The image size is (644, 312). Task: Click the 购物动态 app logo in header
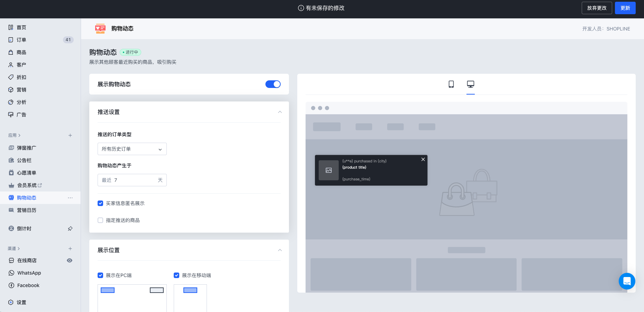click(100, 28)
